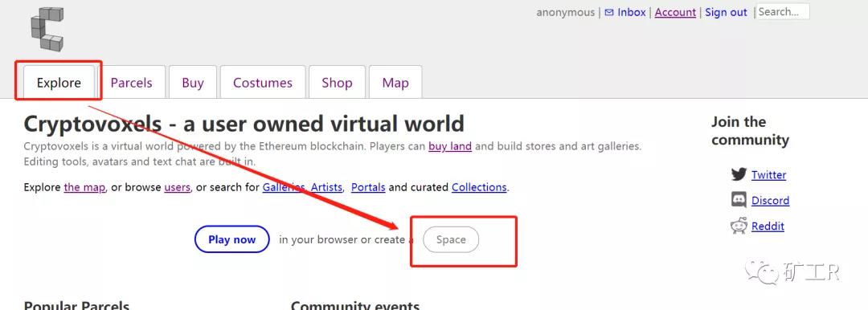Click the Sign out link
This screenshot has height=310, width=868.
click(x=726, y=12)
